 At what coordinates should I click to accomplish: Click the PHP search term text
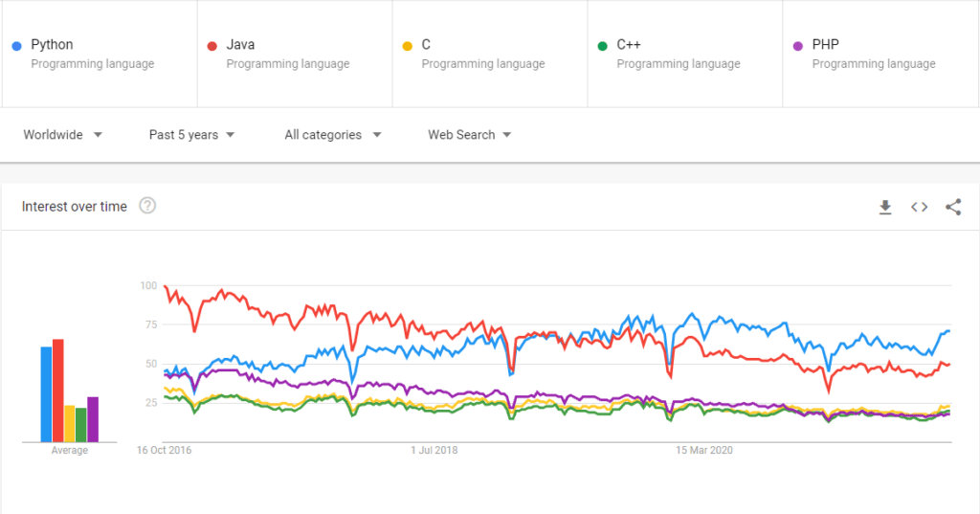coord(825,44)
